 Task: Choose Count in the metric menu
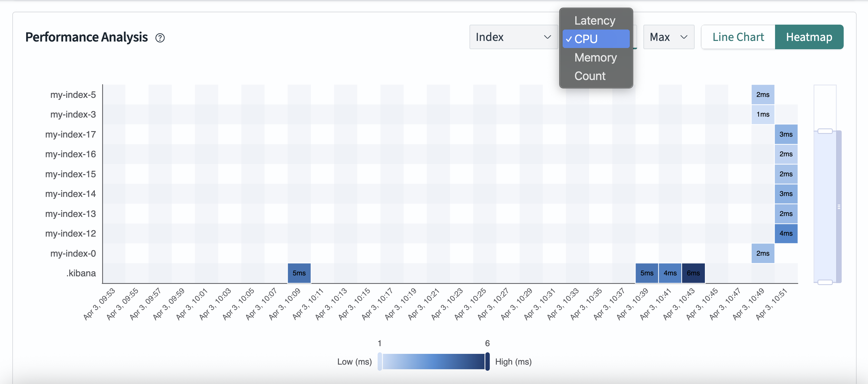coord(590,76)
